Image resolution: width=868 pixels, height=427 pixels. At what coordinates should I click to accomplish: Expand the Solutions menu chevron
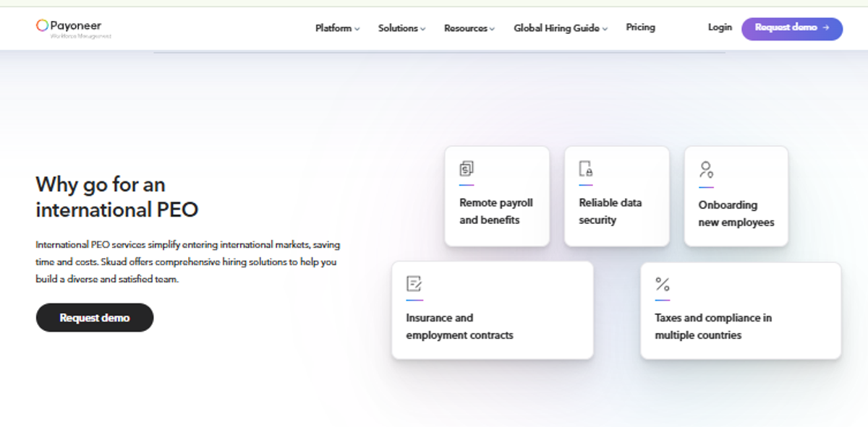tap(423, 29)
